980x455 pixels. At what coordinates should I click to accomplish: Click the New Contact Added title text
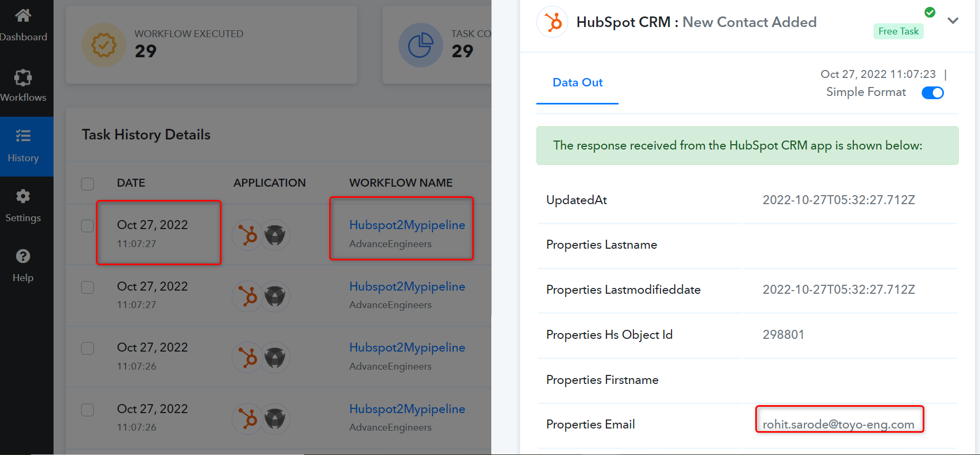(749, 22)
